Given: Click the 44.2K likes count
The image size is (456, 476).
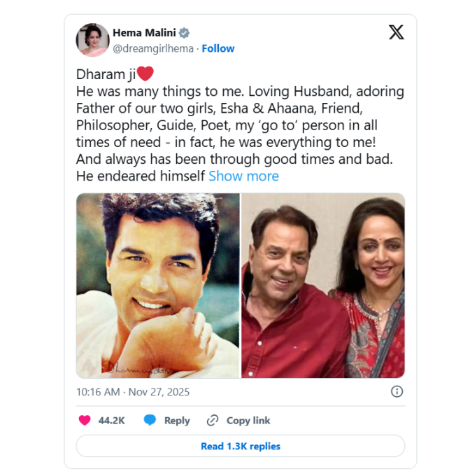Looking at the screenshot, I should (x=111, y=420).
